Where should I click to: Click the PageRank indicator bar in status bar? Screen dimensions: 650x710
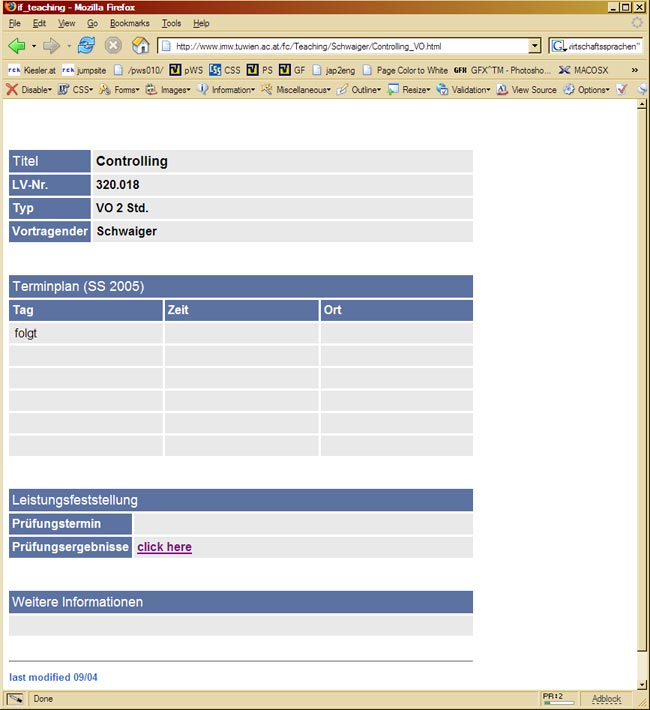(558, 699)
